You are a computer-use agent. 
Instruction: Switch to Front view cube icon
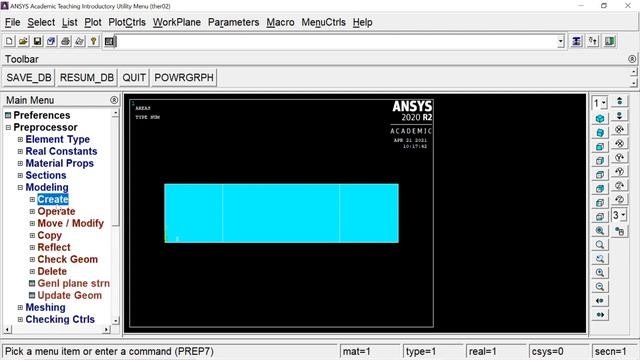click(x=600, y=147)
